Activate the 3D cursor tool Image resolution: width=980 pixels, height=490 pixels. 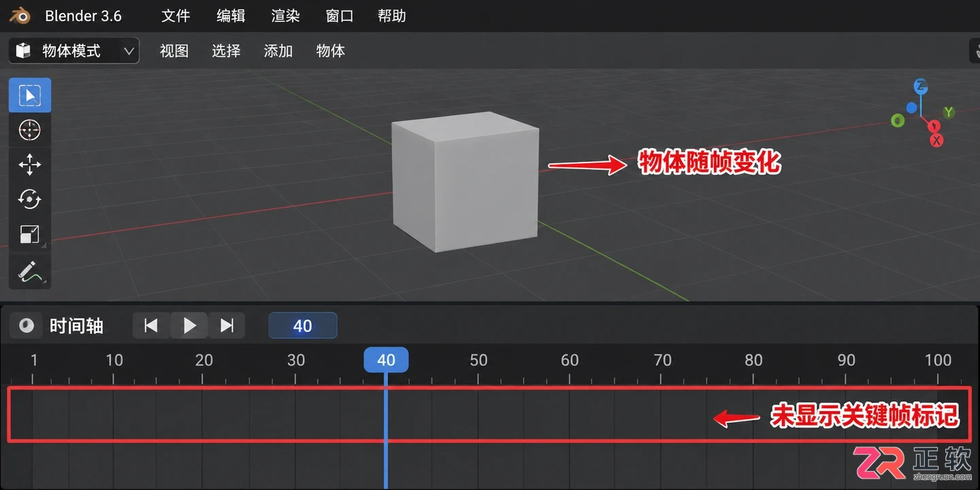click(30, 130)
